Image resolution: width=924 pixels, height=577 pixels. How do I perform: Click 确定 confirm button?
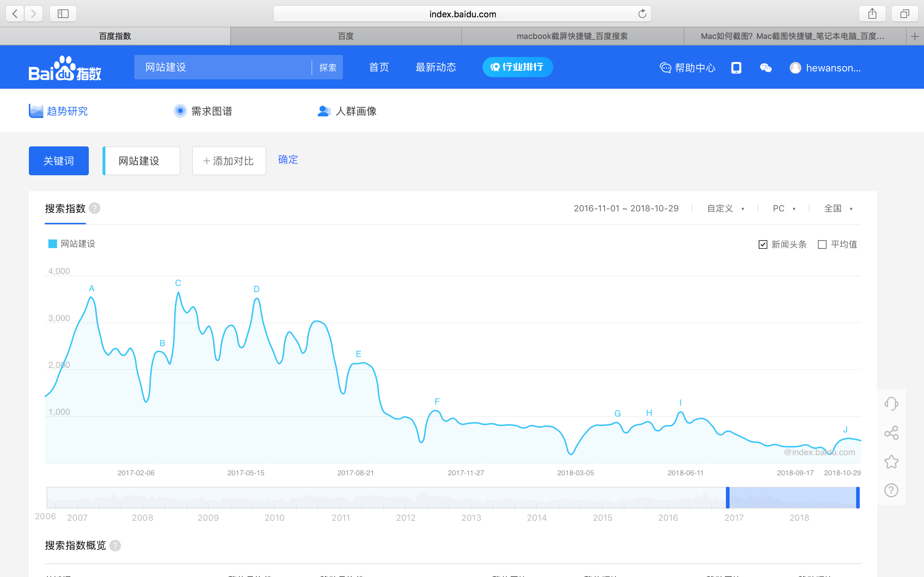(287, 160)
